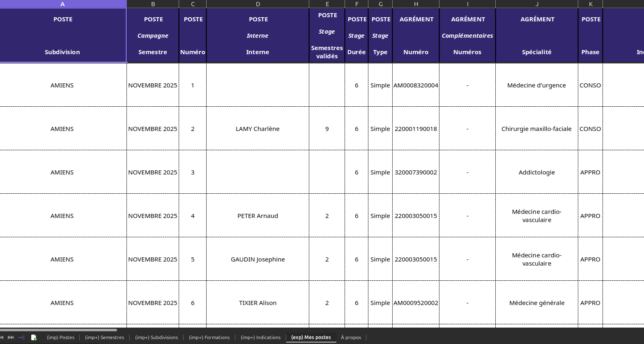Click the horizontal scrollbar thumb

pos(58,330)
